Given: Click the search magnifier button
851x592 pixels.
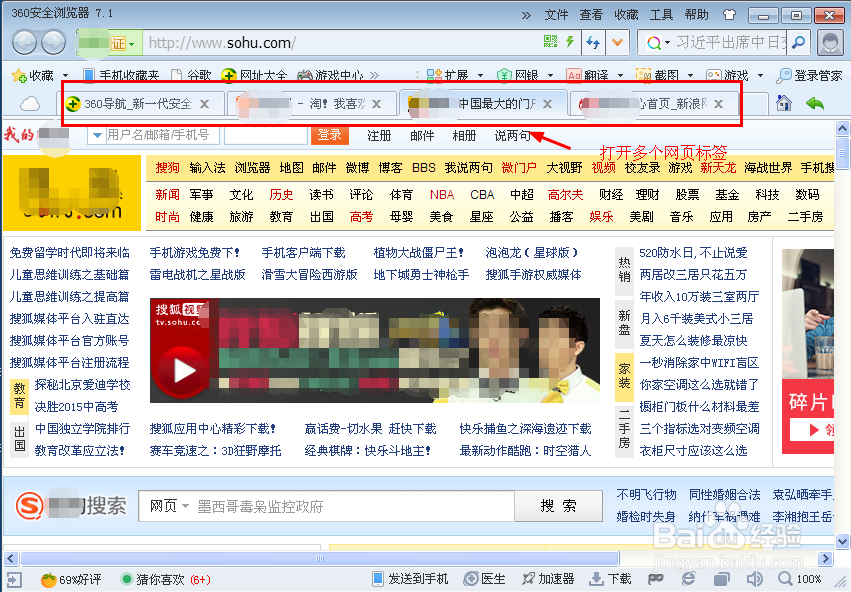Looking at the screenshot, I should (x=798, y=42).
